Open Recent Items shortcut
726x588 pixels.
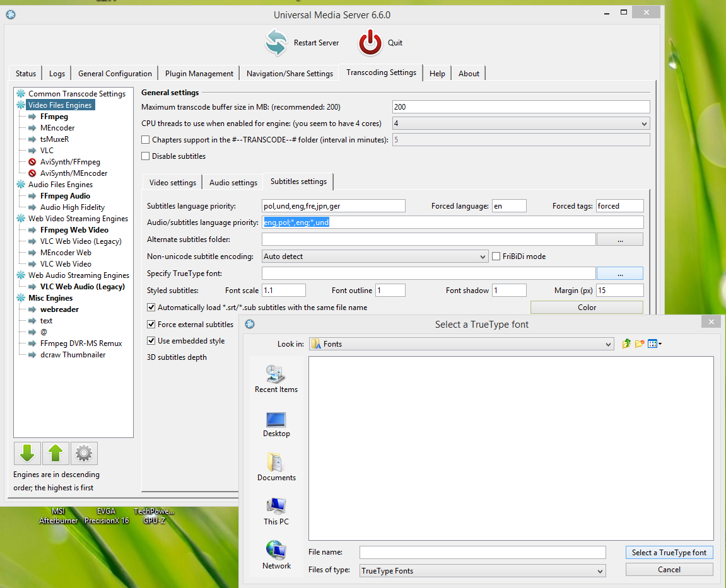coord(276,379)
